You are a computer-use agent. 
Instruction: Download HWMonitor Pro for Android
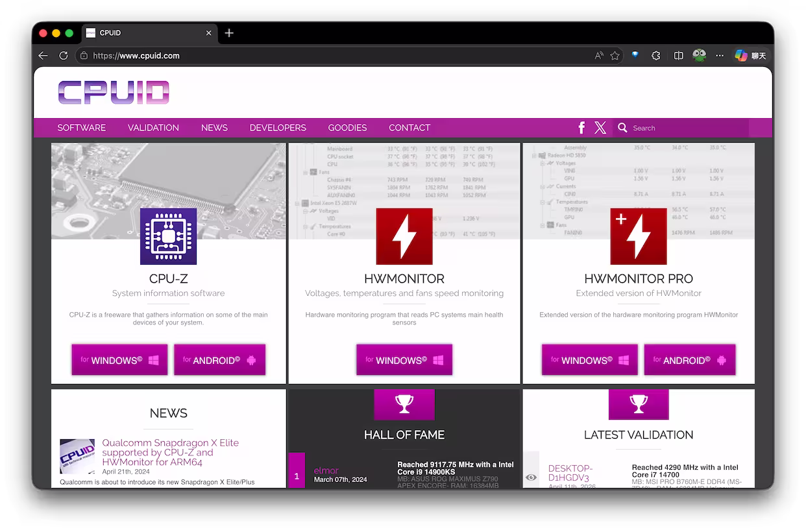[689, 359]
